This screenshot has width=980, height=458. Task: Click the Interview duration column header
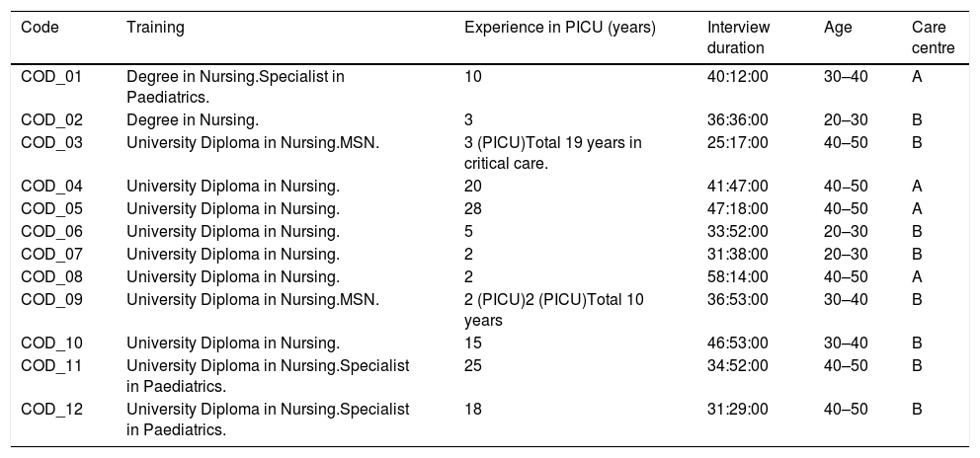(738, 38)
